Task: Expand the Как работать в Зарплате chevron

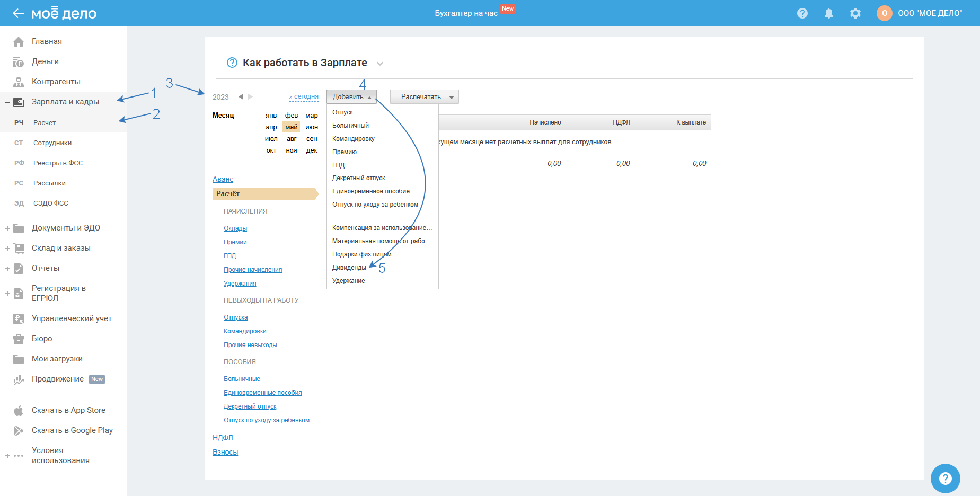Action: click(x=379, y=64)
